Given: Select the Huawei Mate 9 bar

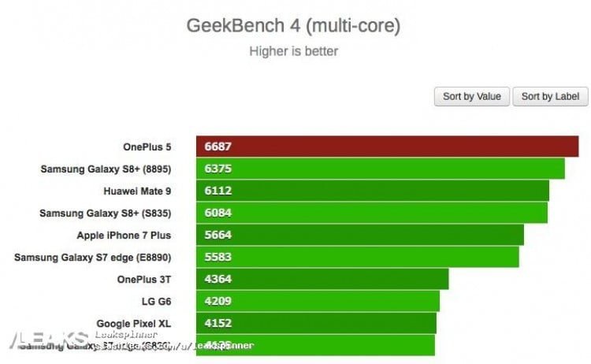Looking at the screenshot, I should [372, 191].
